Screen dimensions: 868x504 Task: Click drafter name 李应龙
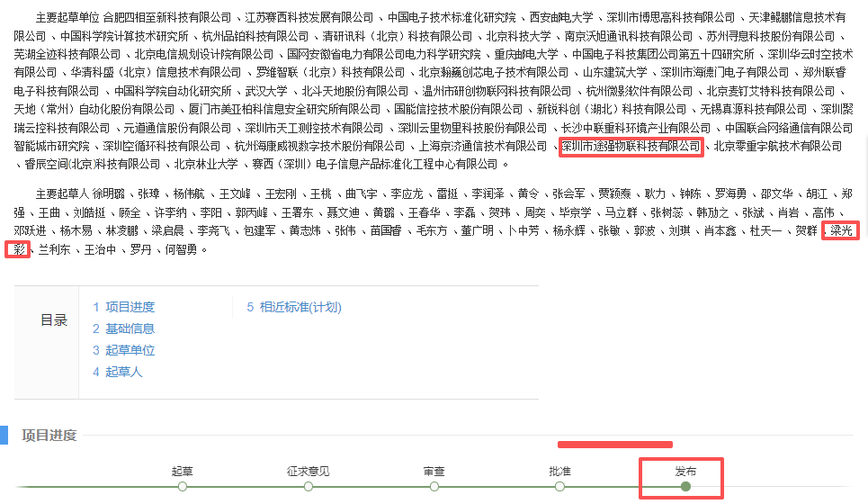407,193
